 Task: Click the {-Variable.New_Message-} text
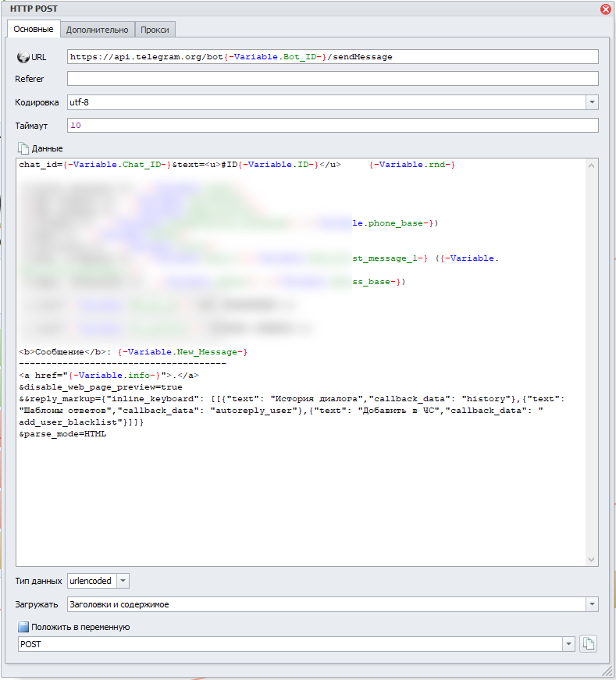click(183, 351)
